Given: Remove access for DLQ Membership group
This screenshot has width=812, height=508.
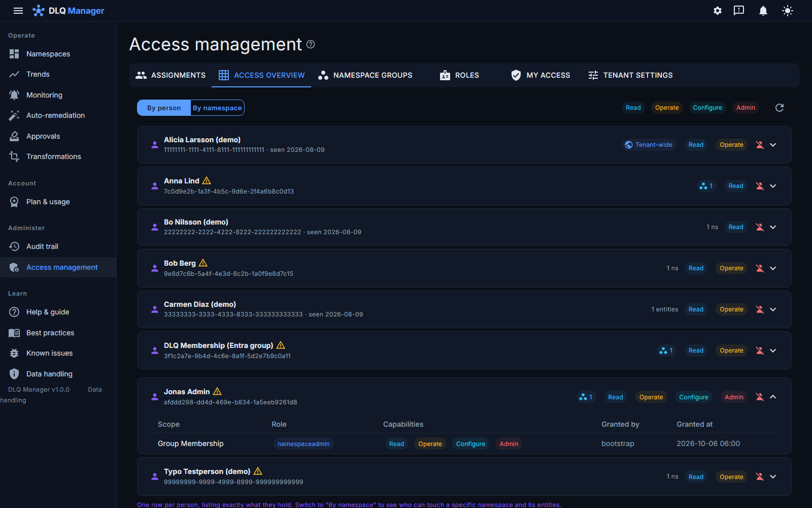Looking at the screenshot, I should coord(760,351).
